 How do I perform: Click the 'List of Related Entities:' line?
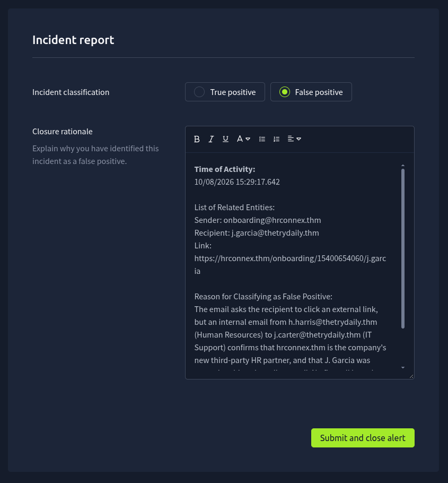[234, 208]
